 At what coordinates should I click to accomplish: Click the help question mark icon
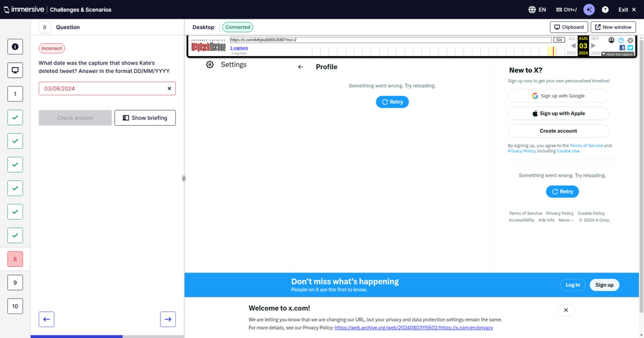pos(605,10)
